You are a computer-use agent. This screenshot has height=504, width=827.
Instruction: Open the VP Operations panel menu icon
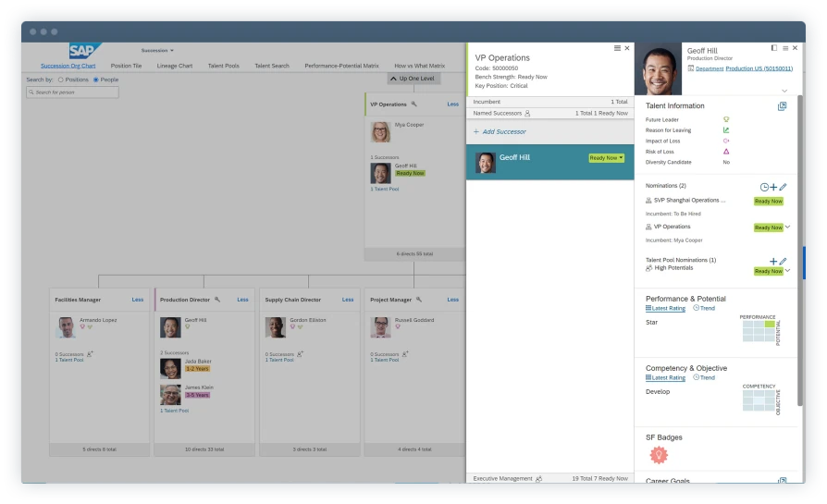[x=618, y=48]
